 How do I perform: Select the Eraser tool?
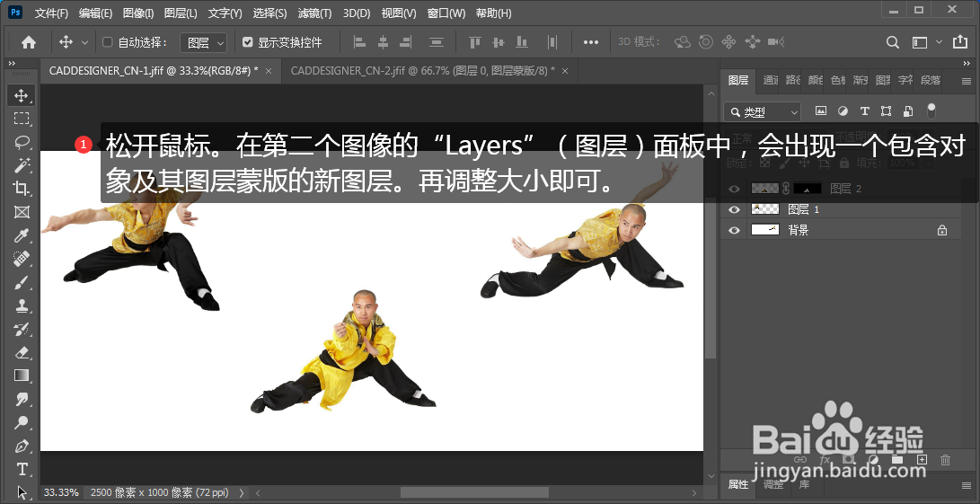[x=22, y=352]
